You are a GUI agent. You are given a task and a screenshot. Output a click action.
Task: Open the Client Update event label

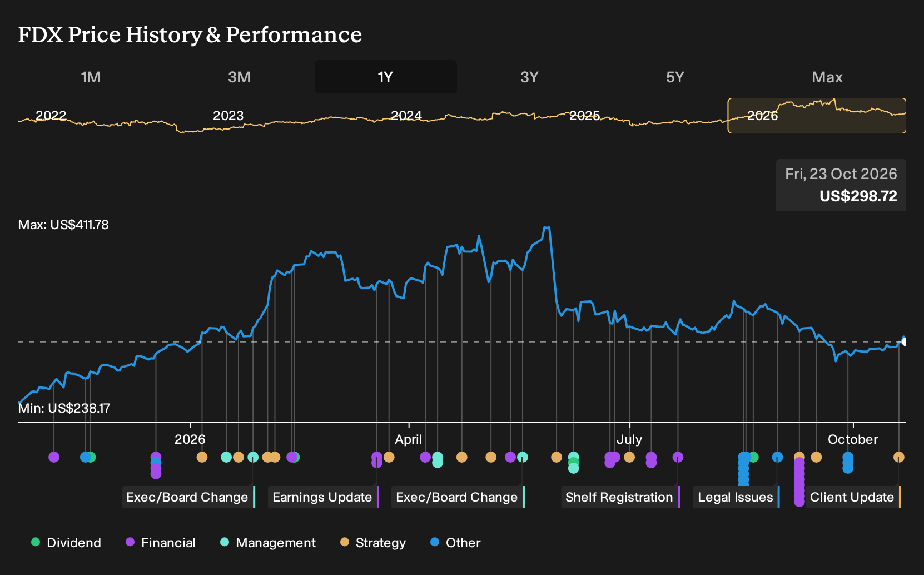coord(853,497)
